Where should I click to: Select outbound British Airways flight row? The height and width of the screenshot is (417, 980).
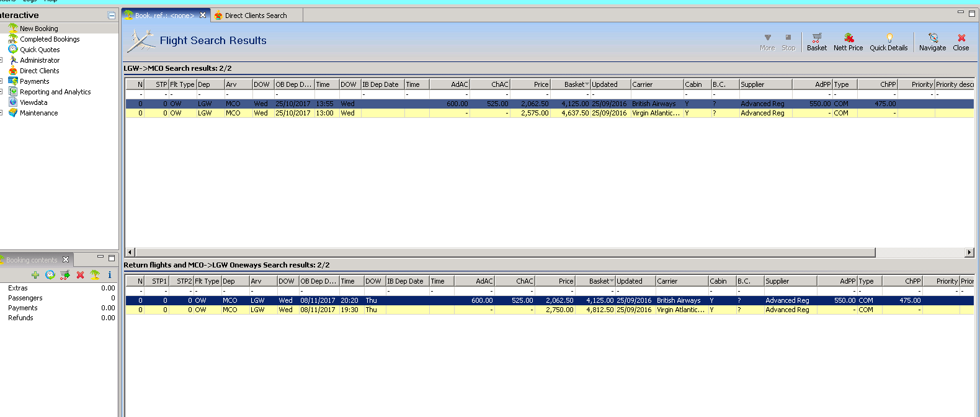[550, 104]
